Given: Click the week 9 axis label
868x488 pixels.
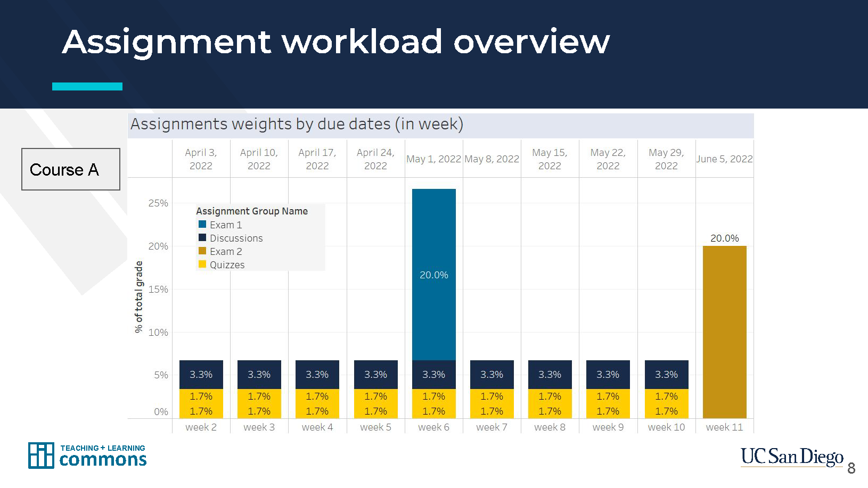Looking at the screenshot, I should (x=608, y=427).
